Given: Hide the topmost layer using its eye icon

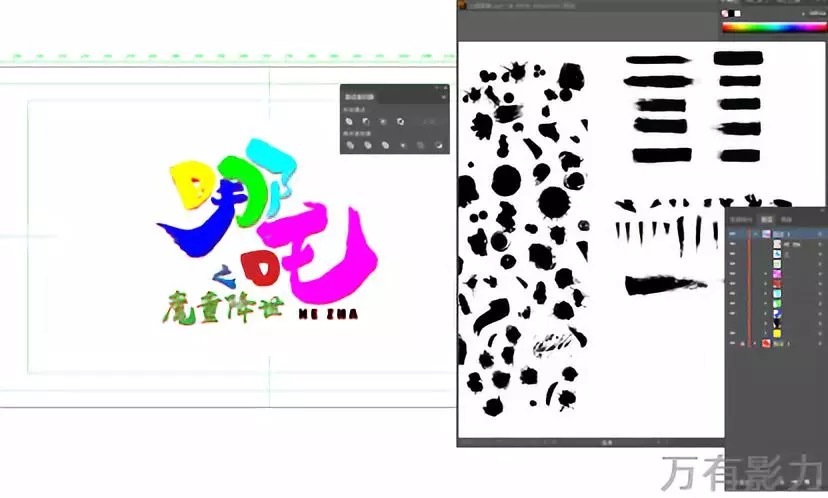Looking at the screenshot, I should tap(732, 232).
